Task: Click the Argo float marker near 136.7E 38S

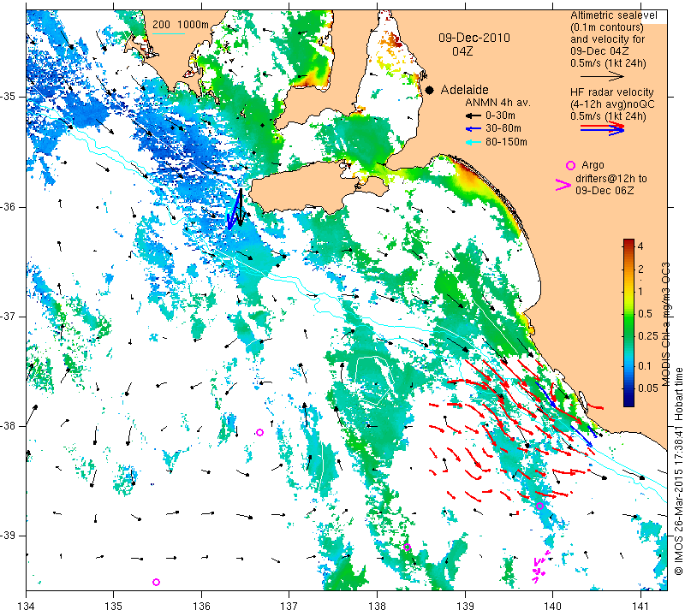Action: (260, 433)
